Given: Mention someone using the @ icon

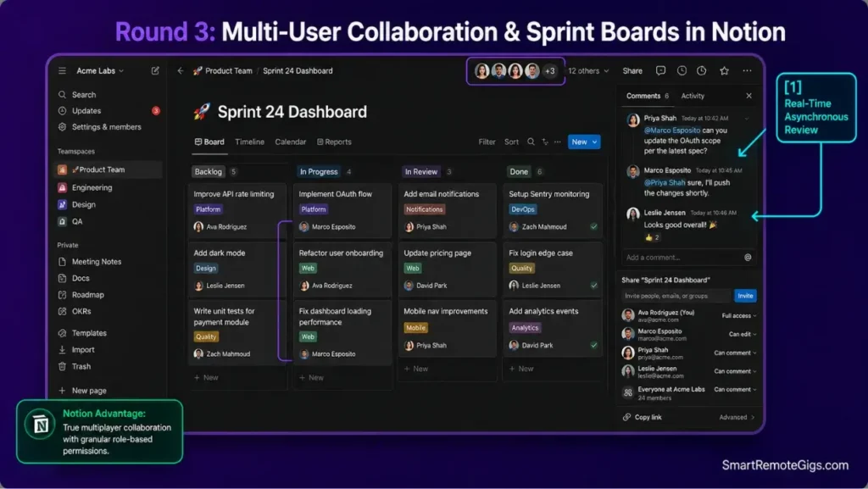Looking at the screenshot, I should (x=748, y=258).
